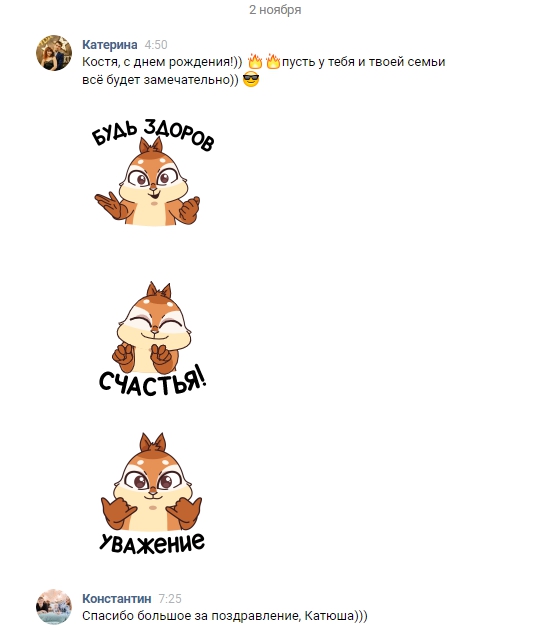Image resolution: width=549 pixels, height=638 pixels.
Task: Click the sunglasses smiley emoji
Action: pyautogui.click(x=251, y=79)
